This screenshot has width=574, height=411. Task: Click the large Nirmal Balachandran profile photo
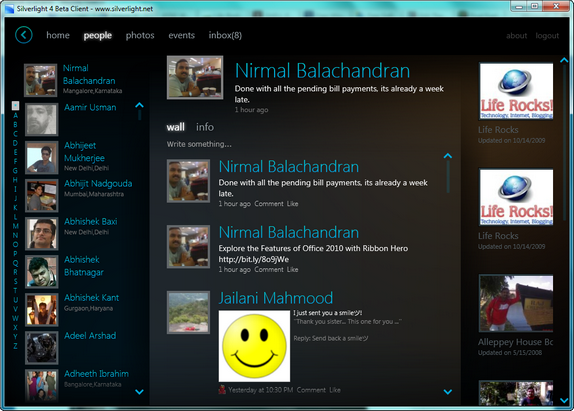pyautogui.click(x=195, y=78)
